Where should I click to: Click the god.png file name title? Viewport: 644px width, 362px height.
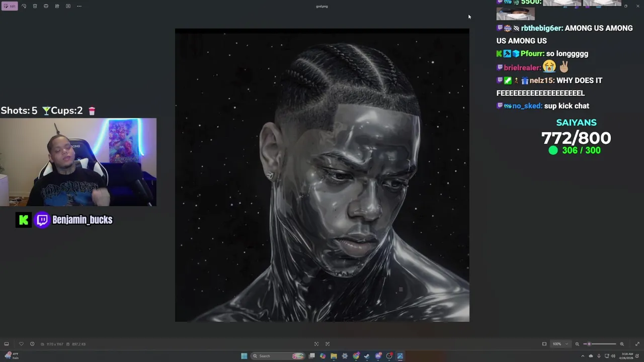pyautogui.click(x=322, y=7)
